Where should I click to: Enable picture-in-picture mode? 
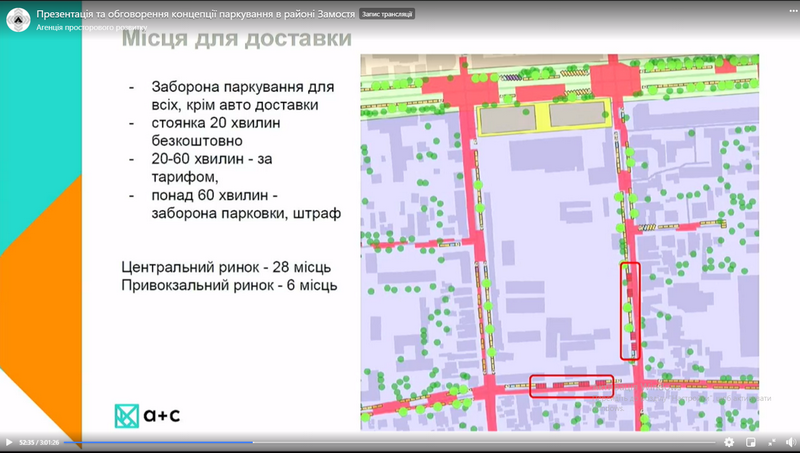point(750,442)
